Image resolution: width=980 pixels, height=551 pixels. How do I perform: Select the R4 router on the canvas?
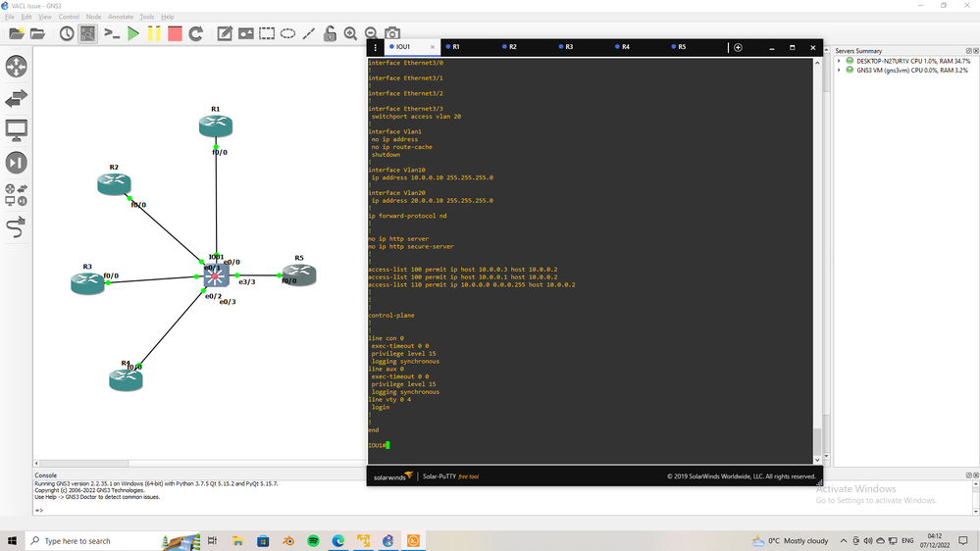coord(126,379)
